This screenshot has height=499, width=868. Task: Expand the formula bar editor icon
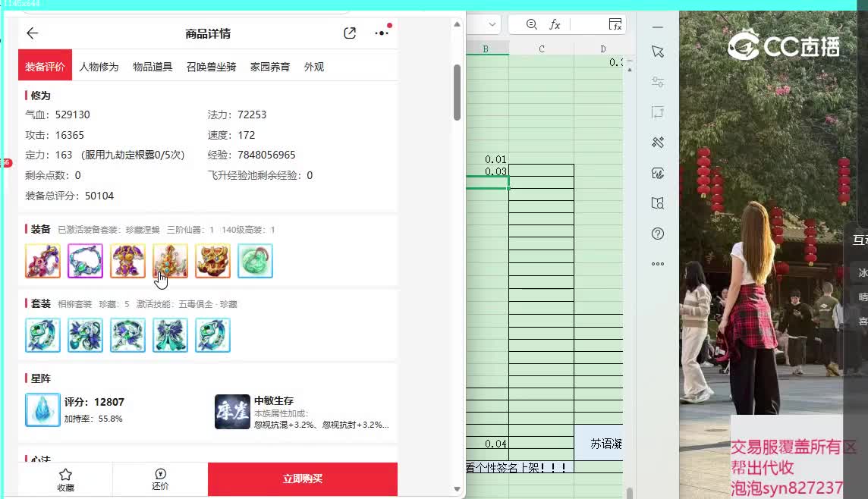point(615,24)
